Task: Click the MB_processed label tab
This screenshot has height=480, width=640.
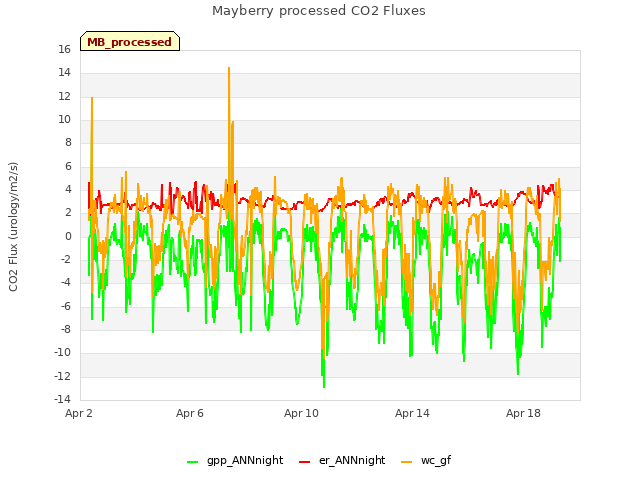Action: pyautogui.click(x=130, y=41)
